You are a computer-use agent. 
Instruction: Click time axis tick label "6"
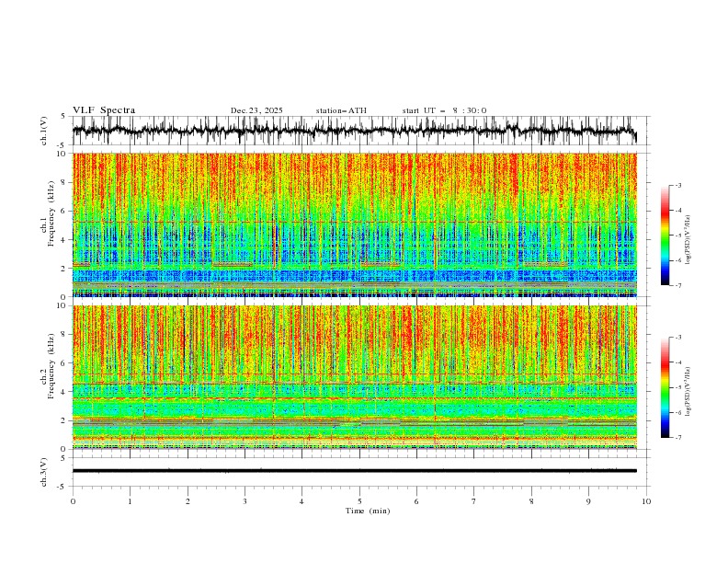pyautogui.click(x=416, y=501)
